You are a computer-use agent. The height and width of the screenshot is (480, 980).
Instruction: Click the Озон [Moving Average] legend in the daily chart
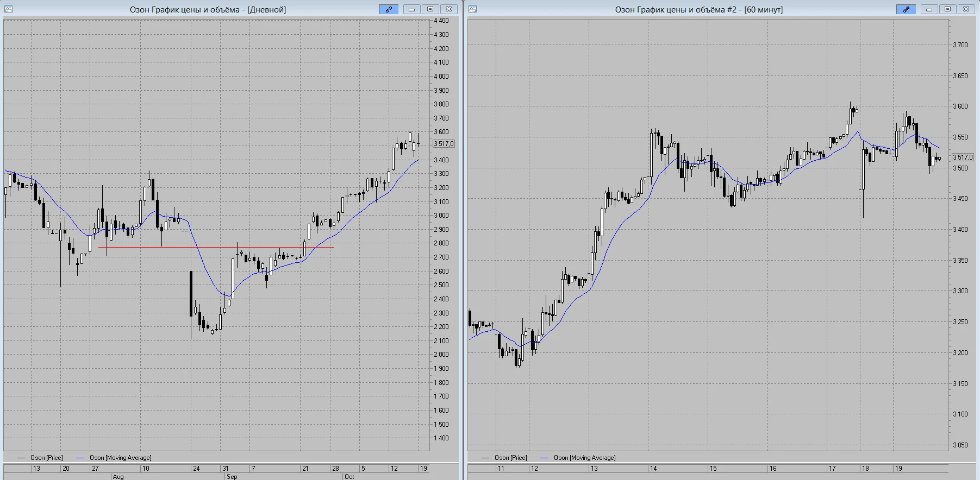114,458
